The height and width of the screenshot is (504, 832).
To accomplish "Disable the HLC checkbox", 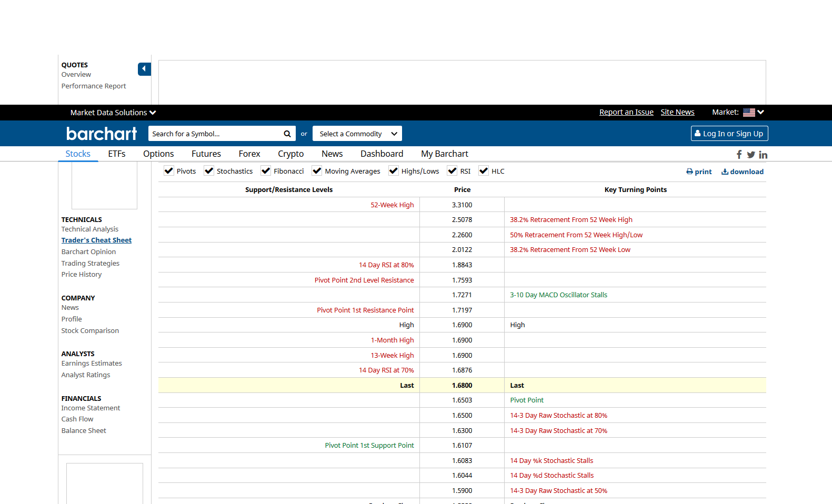I will [484, 171].
